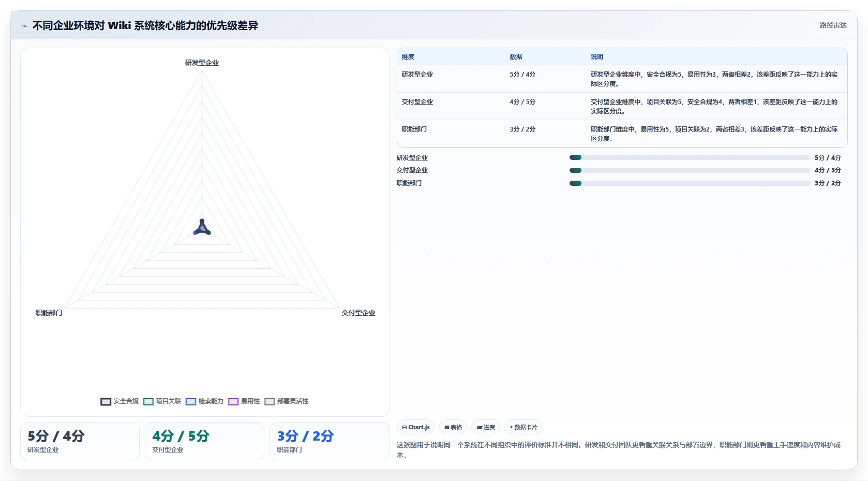Select the 维度 column header
The width and height of the screenshot is (868, 481).
pyautogui.click(x=408, y=57)
